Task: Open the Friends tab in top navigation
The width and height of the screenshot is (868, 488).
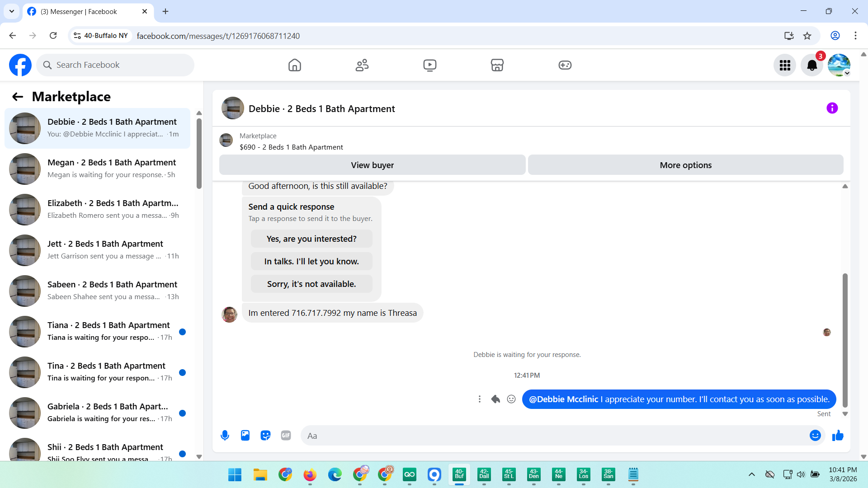Action: [362, 65]
